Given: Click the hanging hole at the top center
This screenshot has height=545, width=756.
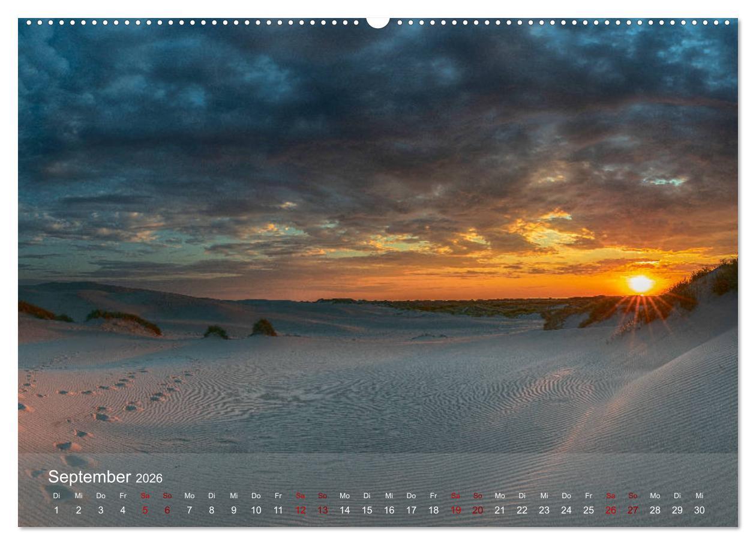Looking at the screenshot, I should pos(378,21).
